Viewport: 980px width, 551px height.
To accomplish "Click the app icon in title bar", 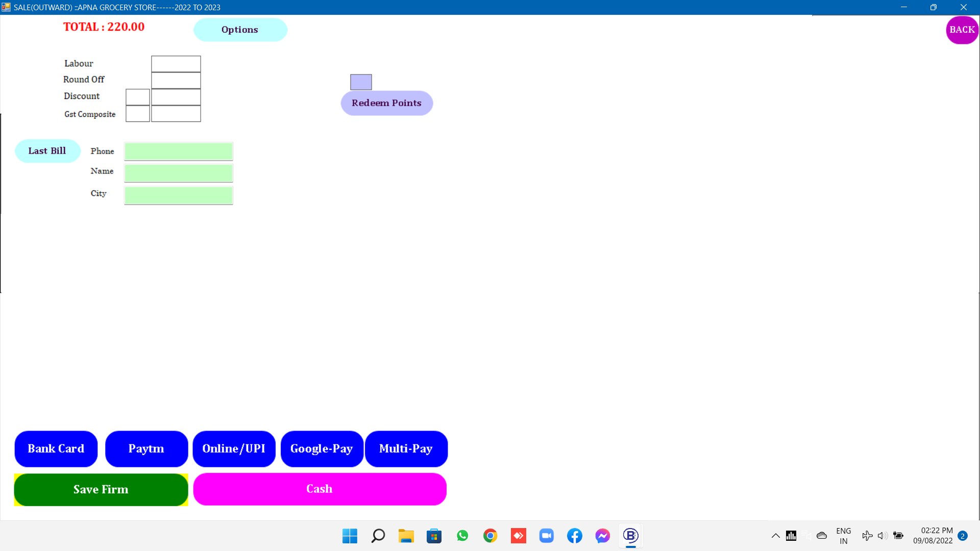I will pos(6,7).
